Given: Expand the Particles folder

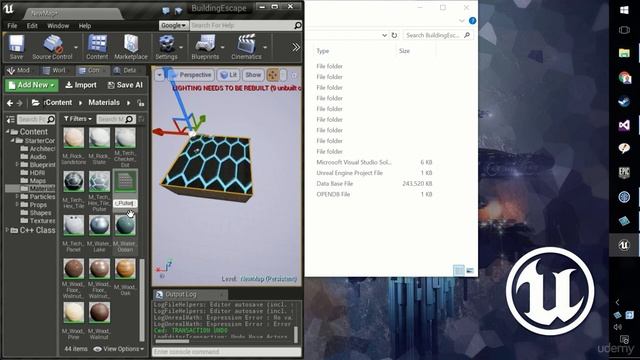Looking at the screenshot, I should point(17,196).
